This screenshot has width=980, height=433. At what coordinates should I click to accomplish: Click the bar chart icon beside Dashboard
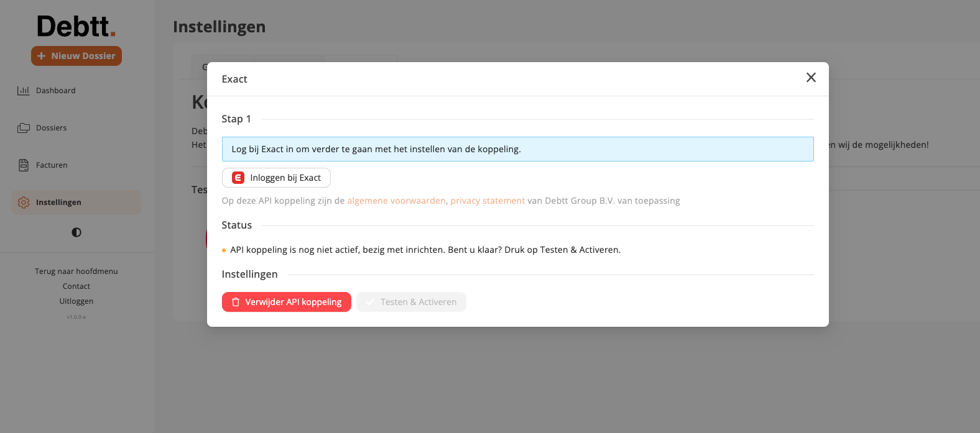(23, 91)
